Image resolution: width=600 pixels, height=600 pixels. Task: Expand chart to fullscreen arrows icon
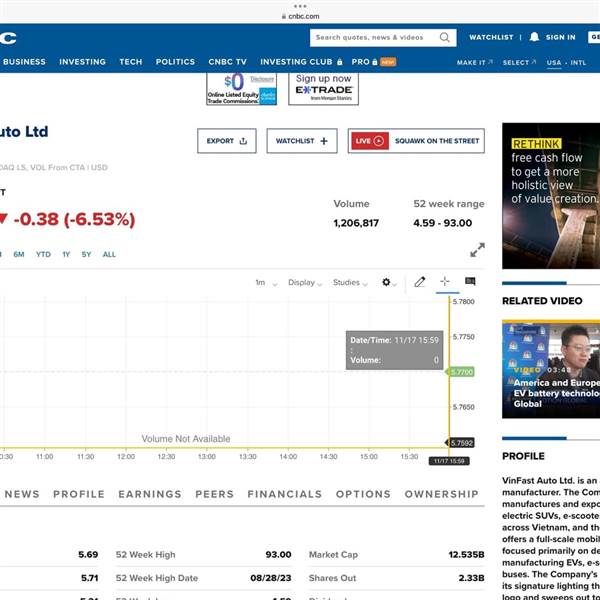tap(477, 250)
